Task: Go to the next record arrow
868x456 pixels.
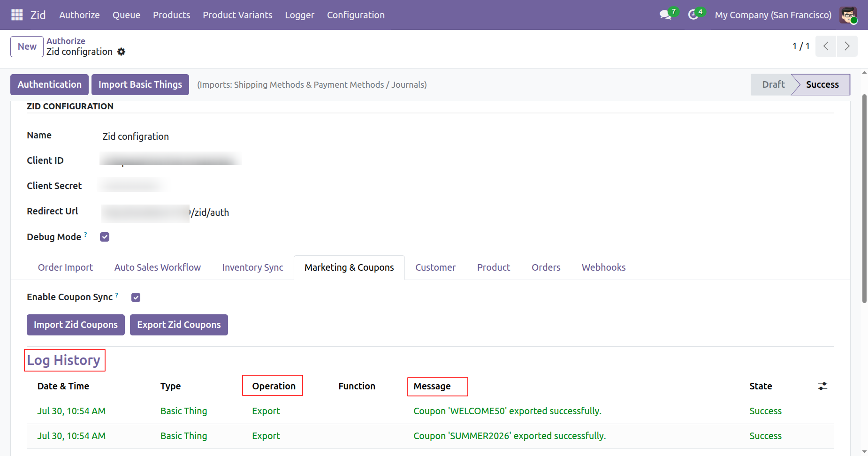Action: coord(847,46)
